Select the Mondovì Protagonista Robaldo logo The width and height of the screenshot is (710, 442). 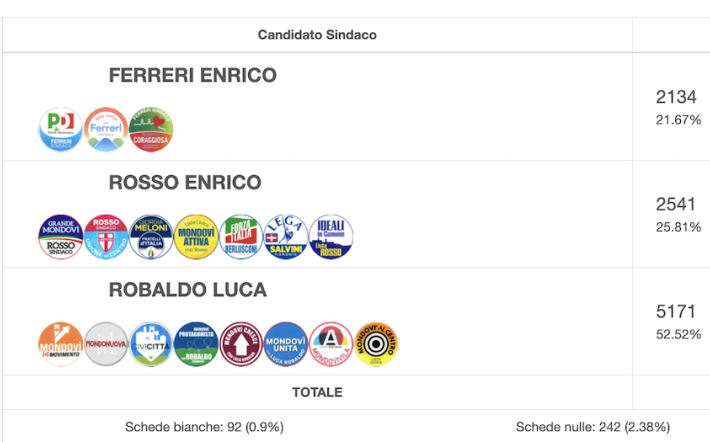196,344
